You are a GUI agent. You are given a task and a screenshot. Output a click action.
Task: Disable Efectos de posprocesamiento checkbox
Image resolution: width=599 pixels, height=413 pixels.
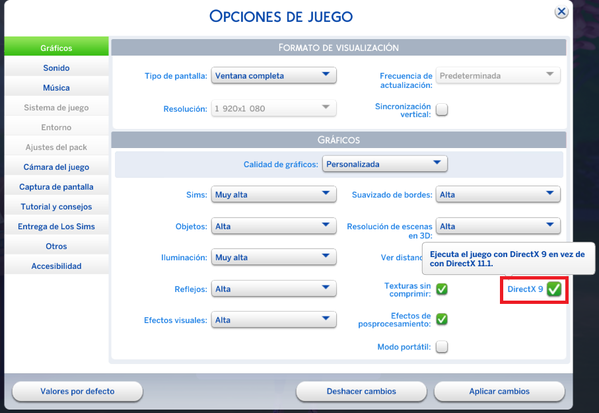click(x=442, y=319)
